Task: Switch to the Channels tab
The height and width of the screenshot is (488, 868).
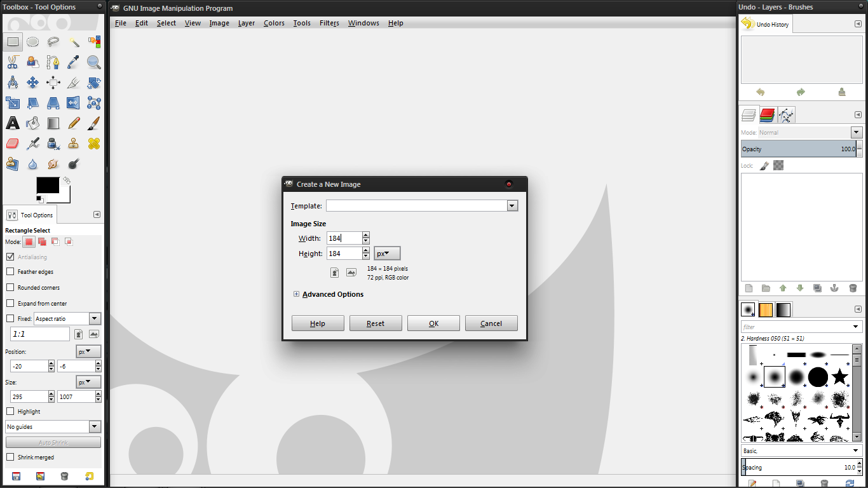Action: [x=768, y=115]
